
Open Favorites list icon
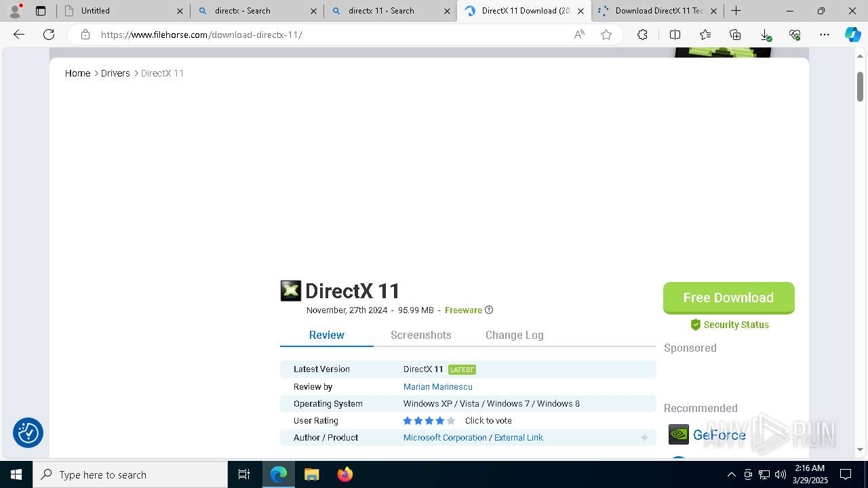pyautogui.click(x=705, y=35)
